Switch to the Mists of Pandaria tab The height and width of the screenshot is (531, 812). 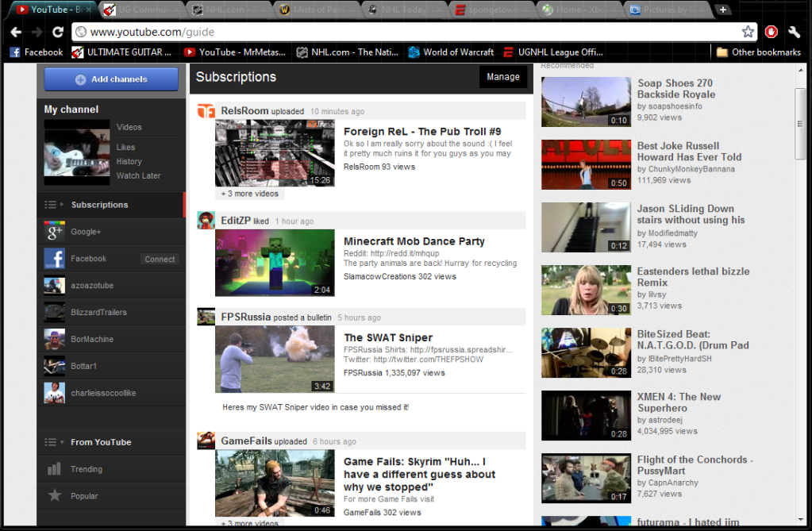tap(317, 10)
